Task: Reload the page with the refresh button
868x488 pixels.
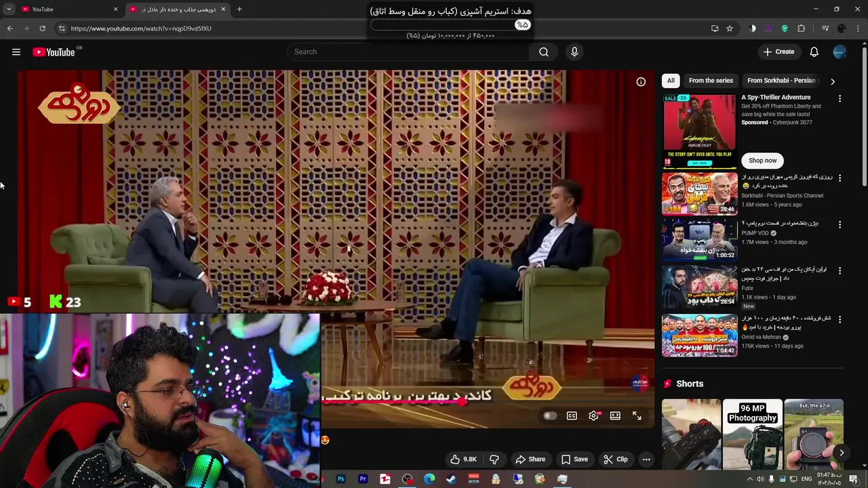Action: click(x=42, y=28)
